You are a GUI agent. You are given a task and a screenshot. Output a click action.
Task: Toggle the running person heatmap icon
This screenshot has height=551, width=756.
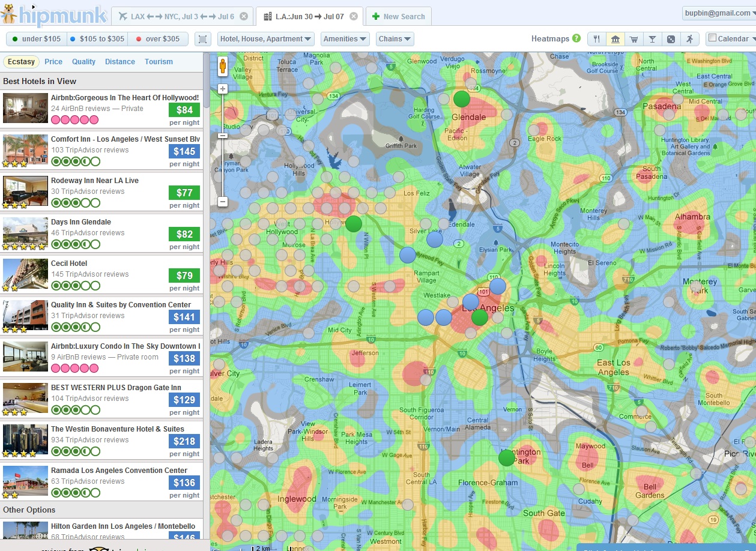pyautogui.click(x=689, y=39)
